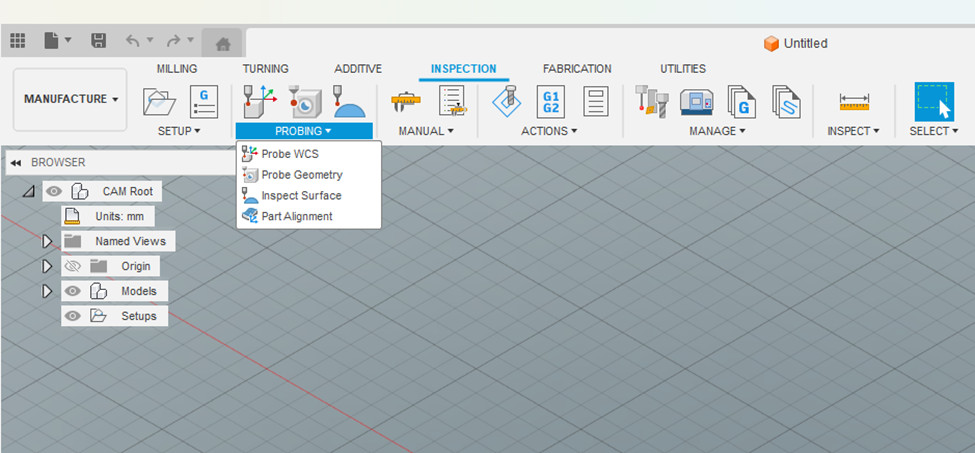Open the Machine Library icon
The image size is (975, 453).
click(696, 101)
